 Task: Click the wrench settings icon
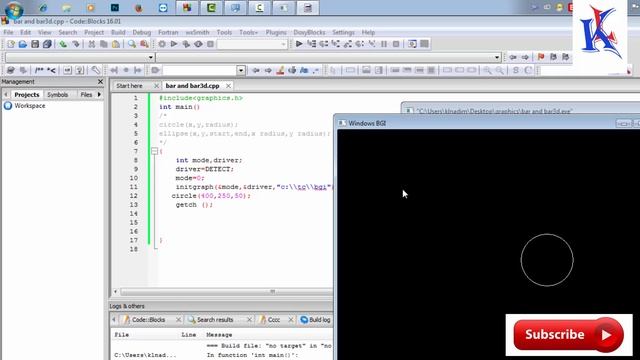[96, 70]
